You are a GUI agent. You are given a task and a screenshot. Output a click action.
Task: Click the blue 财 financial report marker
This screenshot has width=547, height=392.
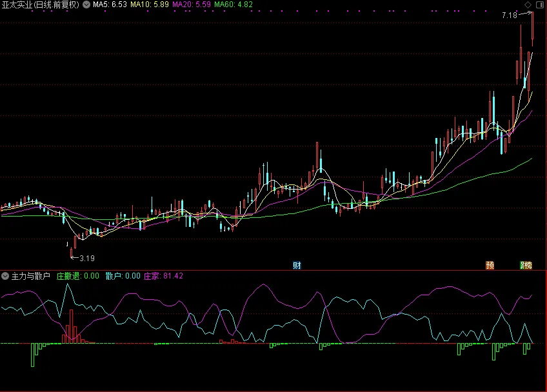tap(297, 266)
